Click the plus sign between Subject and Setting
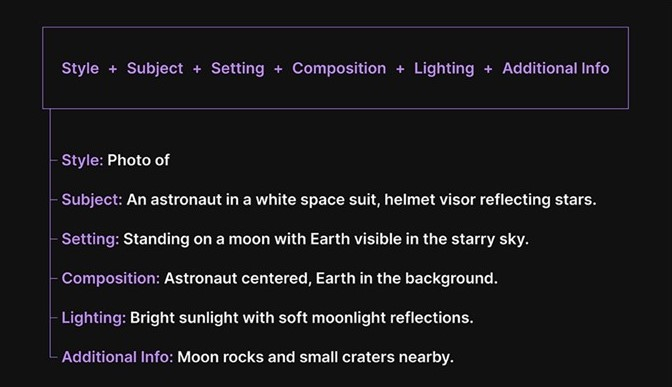 coord(197,69)
